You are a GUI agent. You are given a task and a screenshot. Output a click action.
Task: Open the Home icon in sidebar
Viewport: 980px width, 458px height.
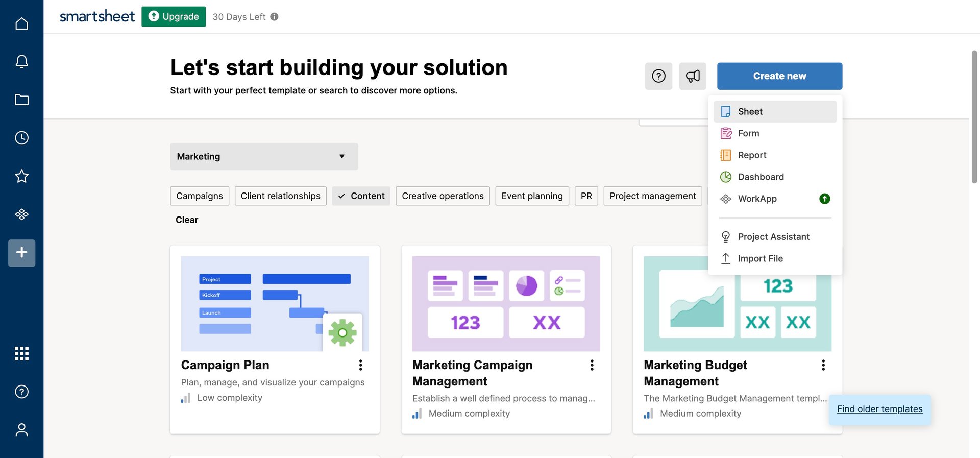(21, 23)
